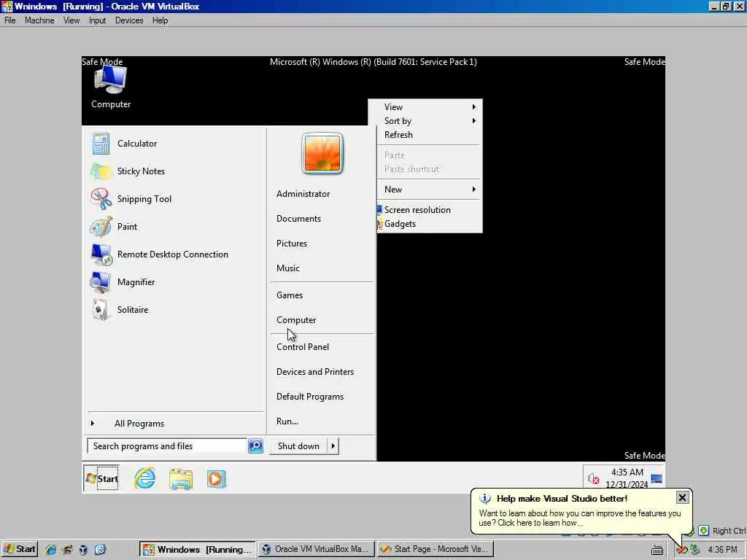The height and width of the screenshot is (560, 747).
Task: Open Games in the Start menu
Action: [289, 295]
